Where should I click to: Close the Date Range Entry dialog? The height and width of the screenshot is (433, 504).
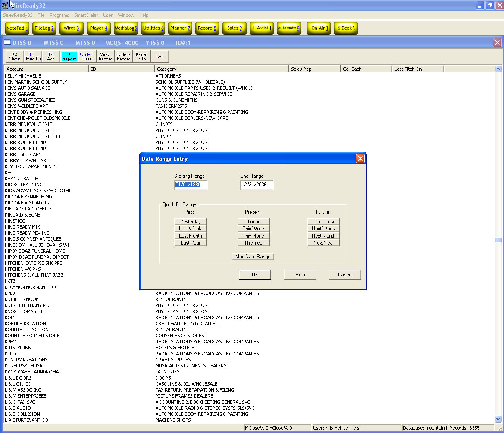click(360, 158)
